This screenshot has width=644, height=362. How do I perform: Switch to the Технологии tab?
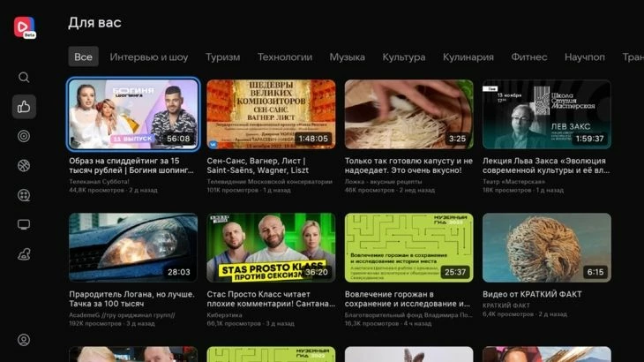point(285,57)
